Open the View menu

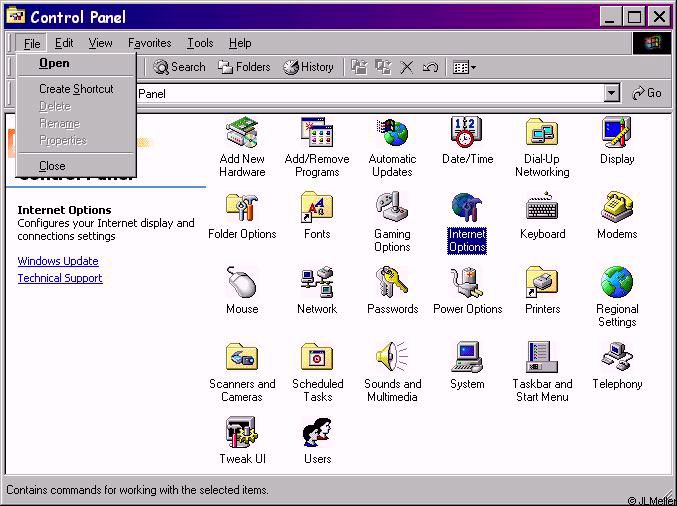point(100,43)
